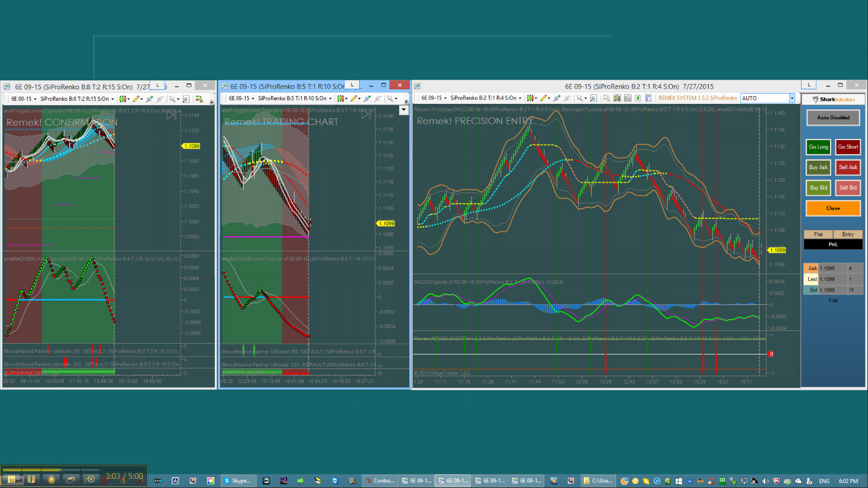Click add-indicator icon in Confirmation chart toolbar
Image resolution: width=868 pixels, height=488 pixels.
(x=149, y=98)
